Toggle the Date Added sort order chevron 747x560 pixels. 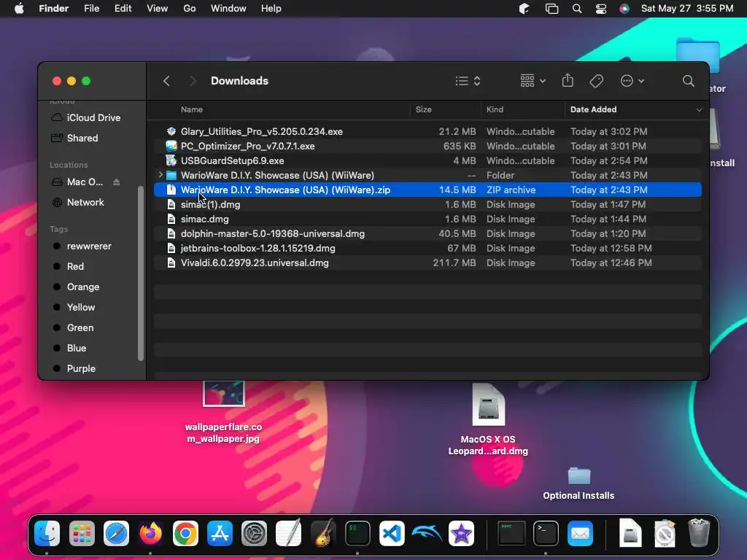coord(698,110)
